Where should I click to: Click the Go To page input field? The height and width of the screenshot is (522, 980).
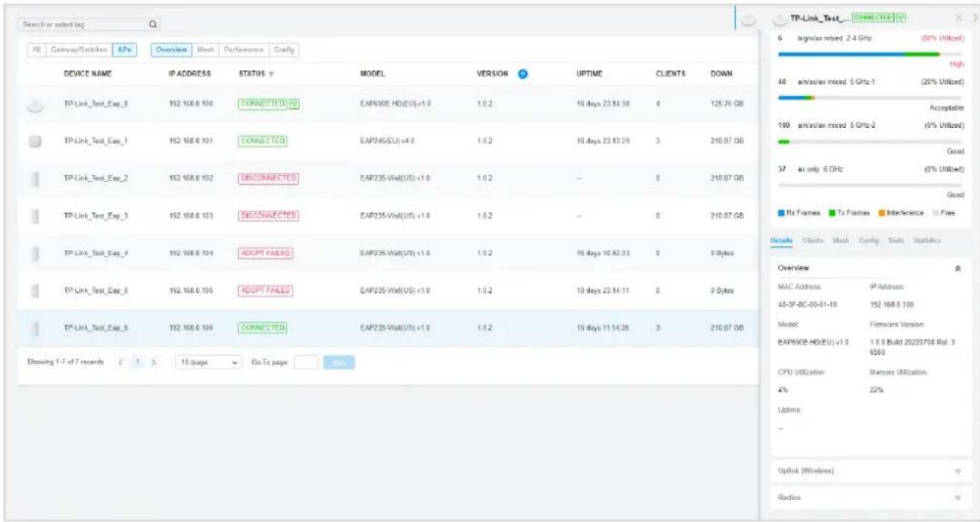pos(305,362)
